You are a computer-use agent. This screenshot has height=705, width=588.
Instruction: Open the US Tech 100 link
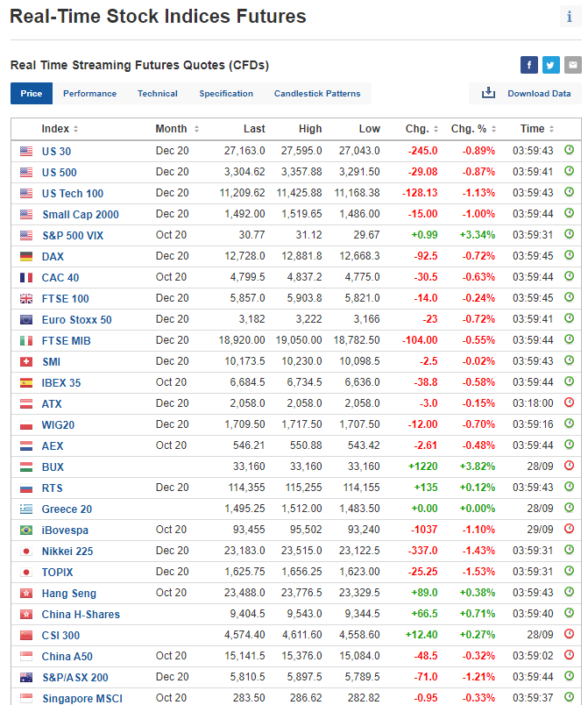click(x=73, y=194)
